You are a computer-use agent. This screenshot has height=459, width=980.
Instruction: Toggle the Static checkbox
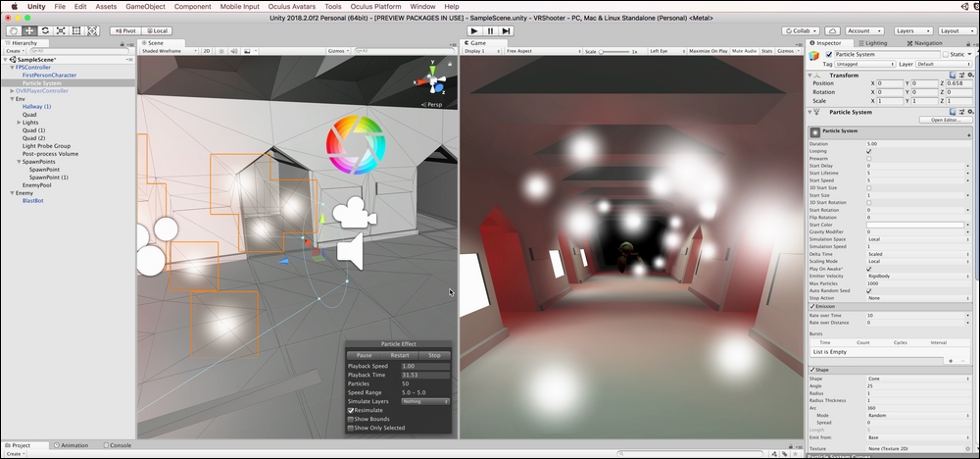tap(946, 54)
